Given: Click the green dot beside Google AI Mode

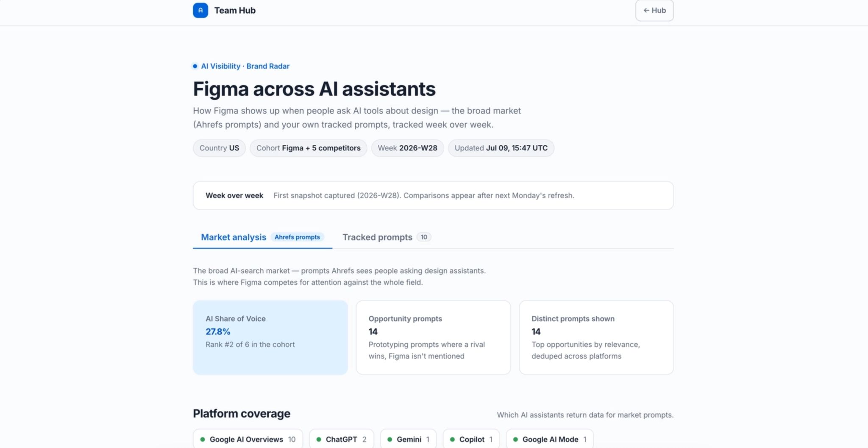Looking at the screenshot, I should pos(515,440).
